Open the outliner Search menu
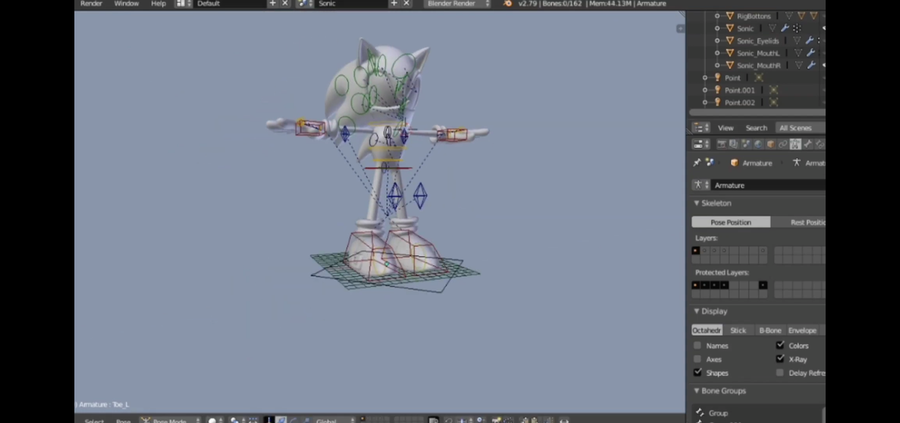The height and width of the screenshot is (423, 900). (x=757, y=128)
